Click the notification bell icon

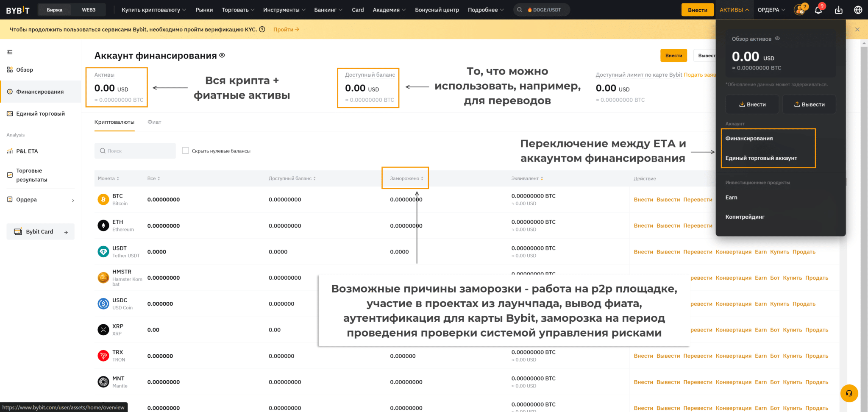tap(818, 10)
